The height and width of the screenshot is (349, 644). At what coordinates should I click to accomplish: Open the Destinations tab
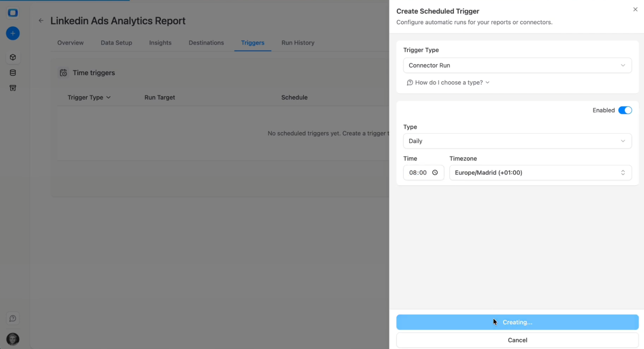coord(206,43)
